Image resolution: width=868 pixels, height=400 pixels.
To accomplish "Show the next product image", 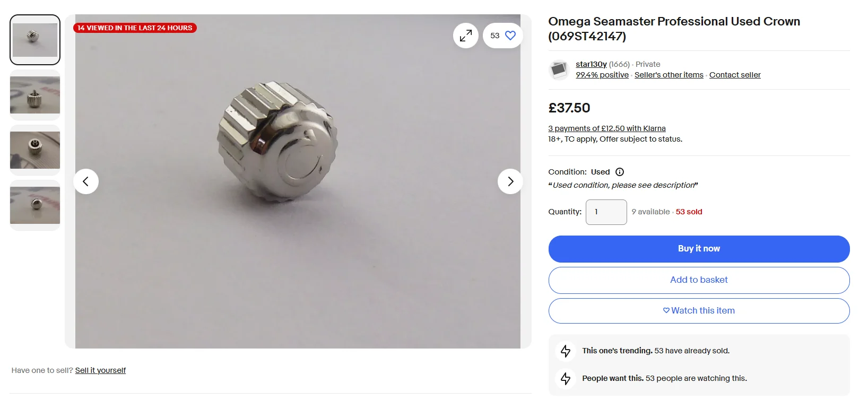I will 510,181.
